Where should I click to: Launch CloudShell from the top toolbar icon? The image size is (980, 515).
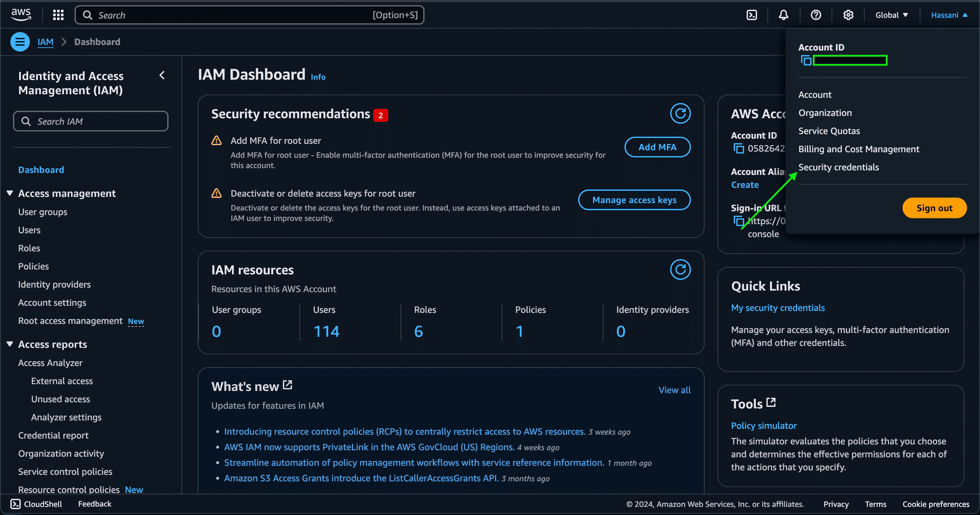752,15
